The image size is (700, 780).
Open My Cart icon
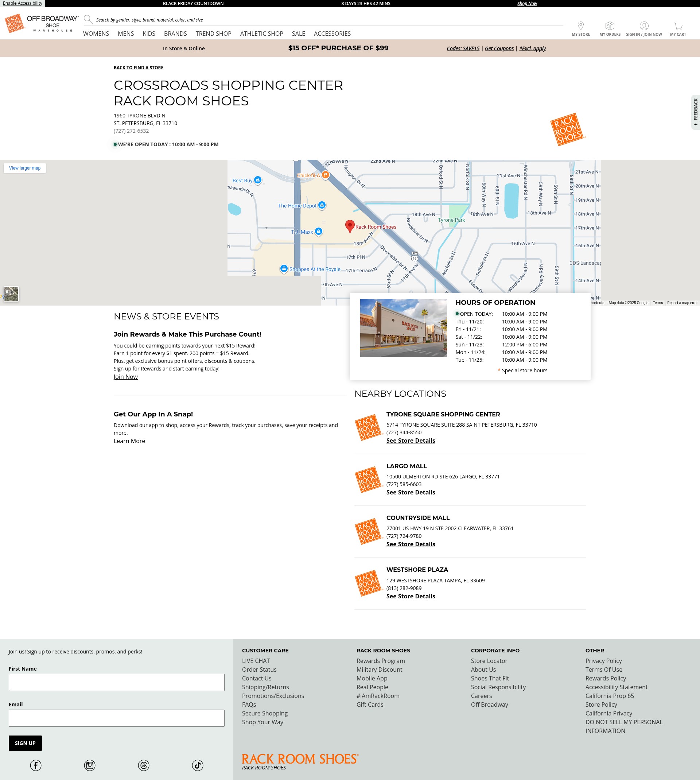coord(678,26)
